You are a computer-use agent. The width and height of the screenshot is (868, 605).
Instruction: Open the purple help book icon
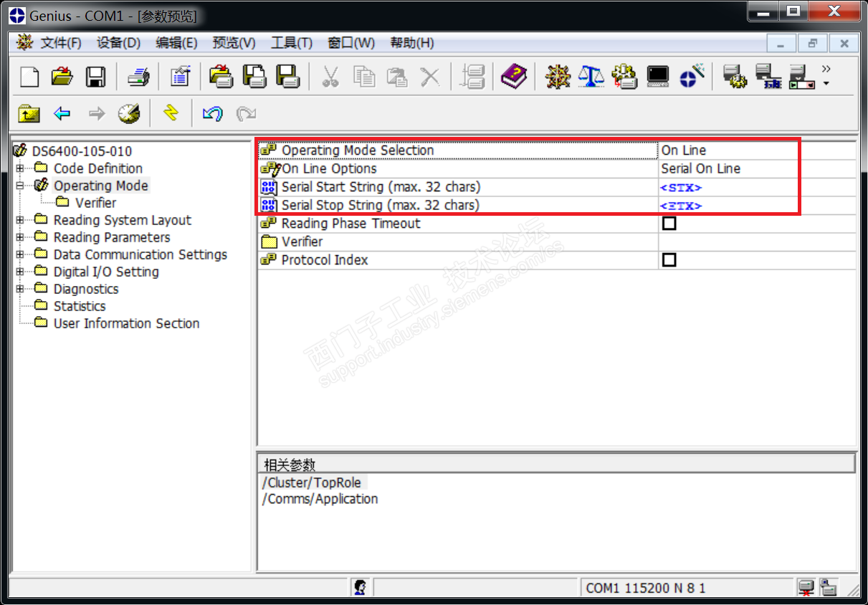coord(513,76)
